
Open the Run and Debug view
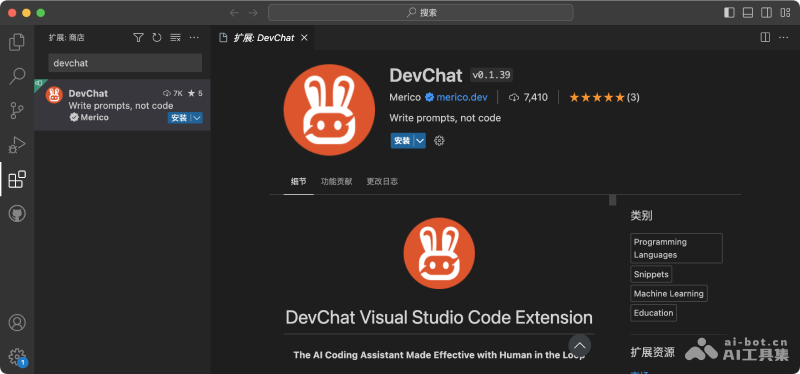pos(17,145)
